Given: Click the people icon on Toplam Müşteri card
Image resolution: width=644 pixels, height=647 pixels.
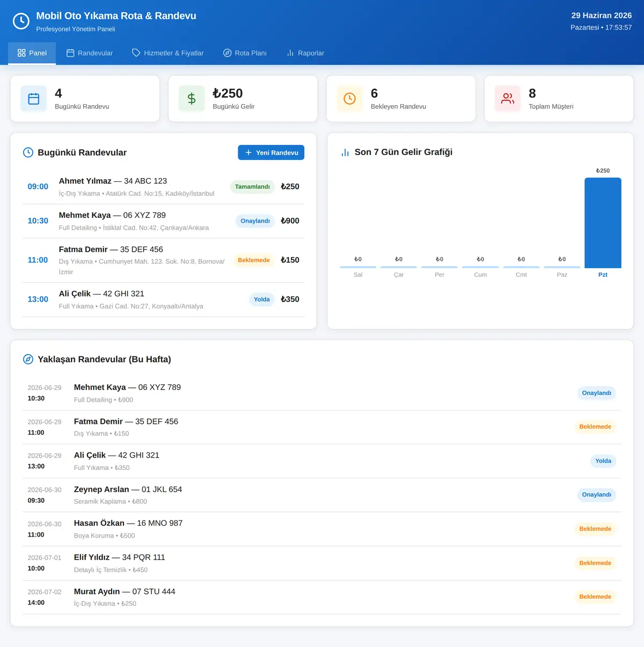Looking at the screenshot, I should click(x=508, y=99).
